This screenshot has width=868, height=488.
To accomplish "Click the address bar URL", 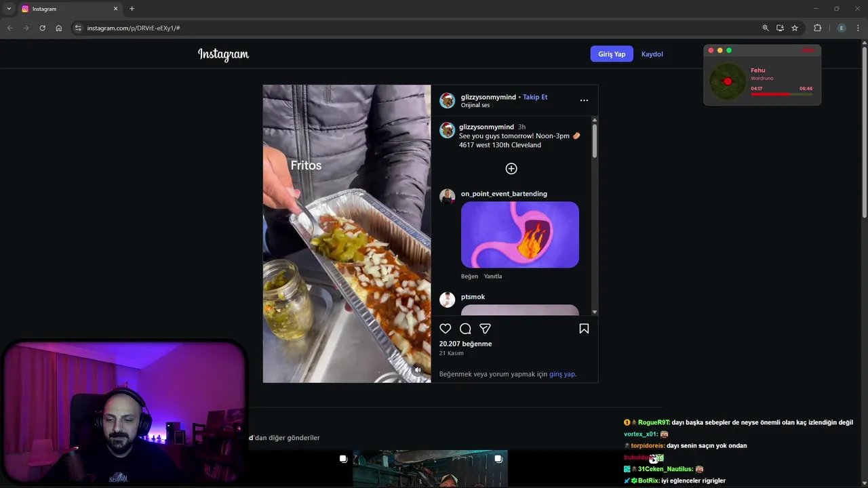I will tap(134, 28).
